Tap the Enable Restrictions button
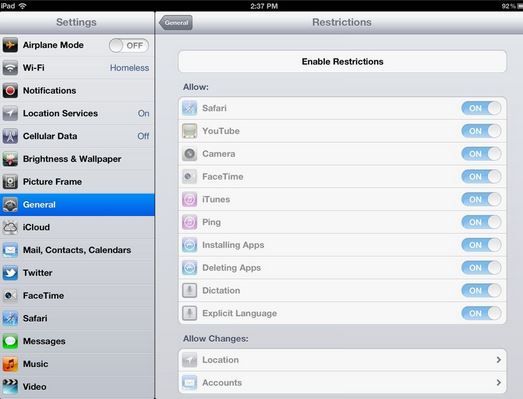The width and height of the screenshot is (523, 399). (343, 61)
